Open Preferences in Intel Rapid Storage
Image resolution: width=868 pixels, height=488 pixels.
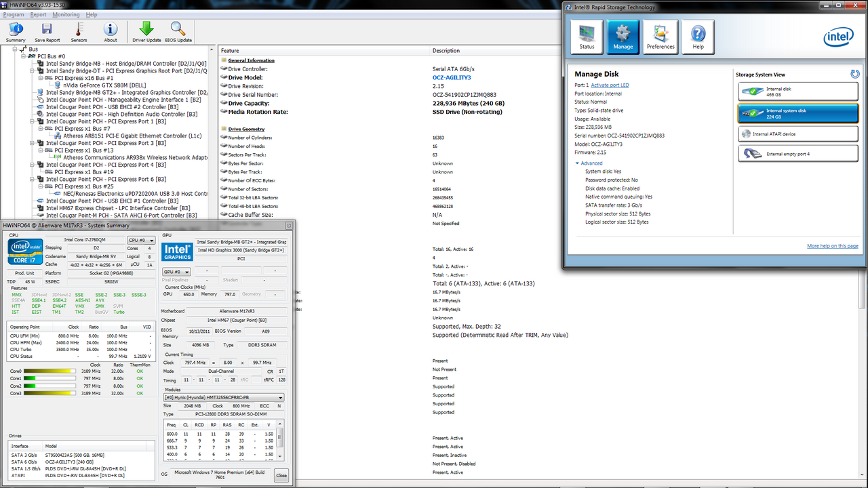(660, 37)
